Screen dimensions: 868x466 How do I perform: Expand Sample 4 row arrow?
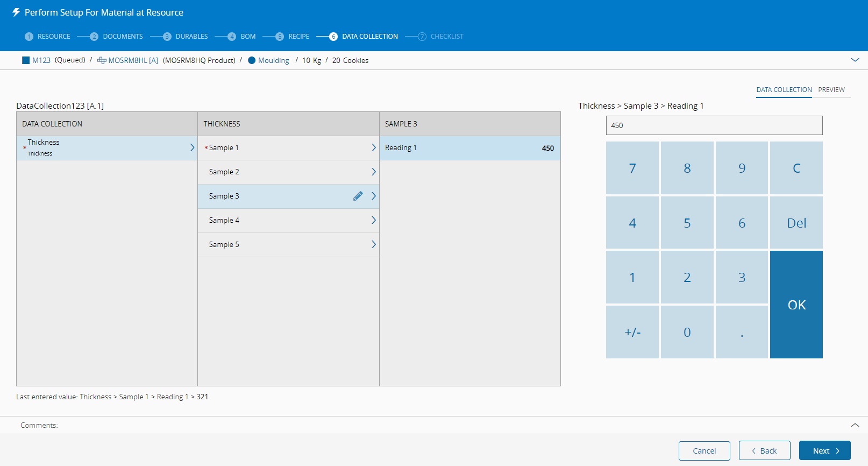(x=373, y=220)
